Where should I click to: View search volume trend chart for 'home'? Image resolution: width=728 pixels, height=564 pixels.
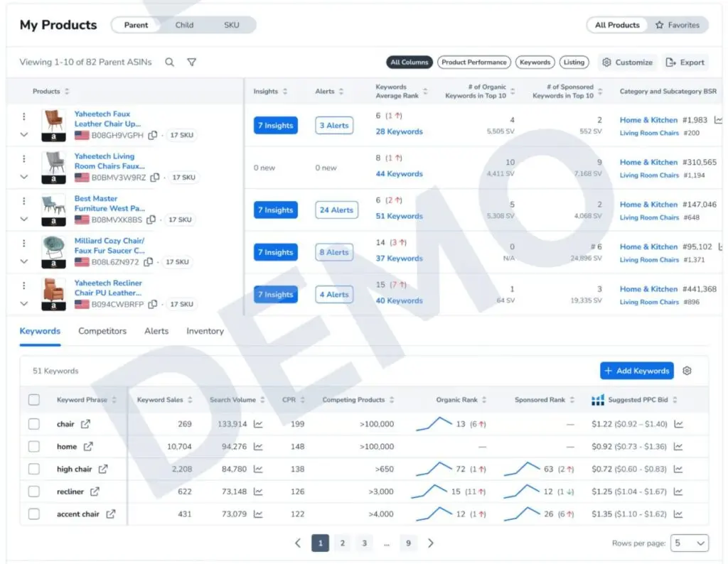pos(258,447)
